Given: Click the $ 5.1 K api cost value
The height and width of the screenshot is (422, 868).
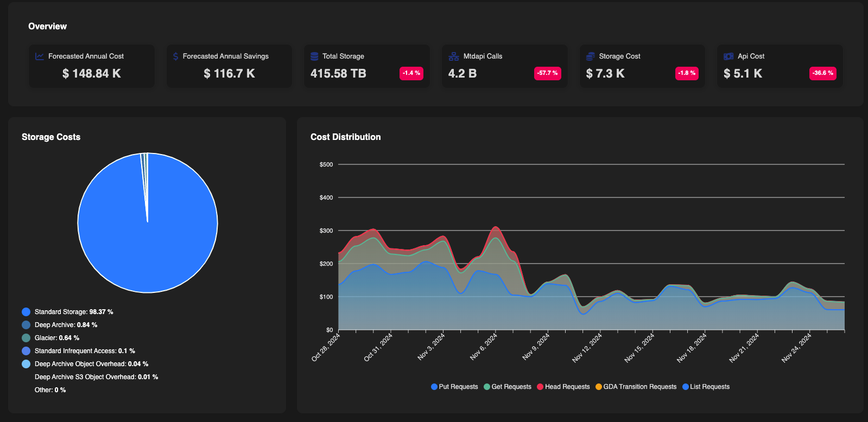Looking at the screenshot, I should coord(743,74).
